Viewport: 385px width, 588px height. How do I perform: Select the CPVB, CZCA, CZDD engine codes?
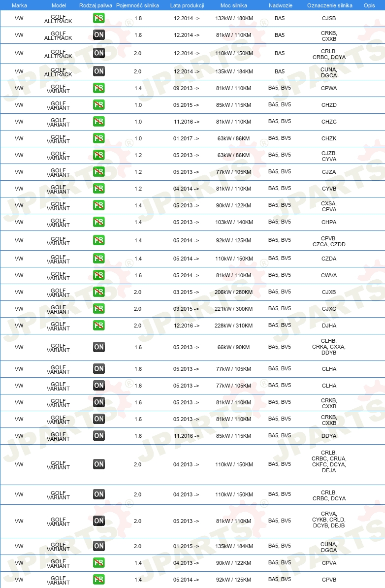329,241
